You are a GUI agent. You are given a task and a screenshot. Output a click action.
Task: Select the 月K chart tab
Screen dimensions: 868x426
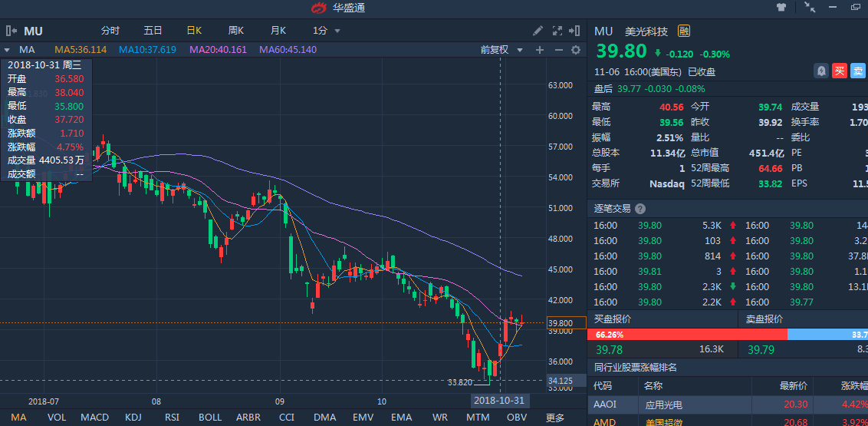pyautogui.click(x=278, y=31)
